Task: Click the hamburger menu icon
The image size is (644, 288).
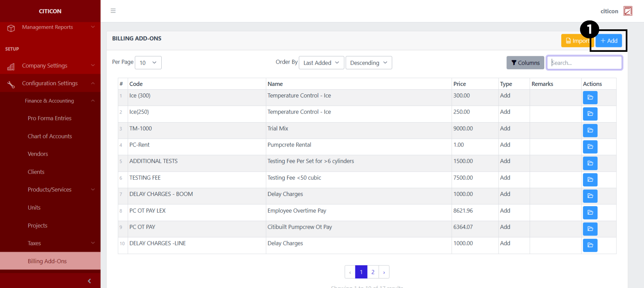Action: [x=113, y=11]
